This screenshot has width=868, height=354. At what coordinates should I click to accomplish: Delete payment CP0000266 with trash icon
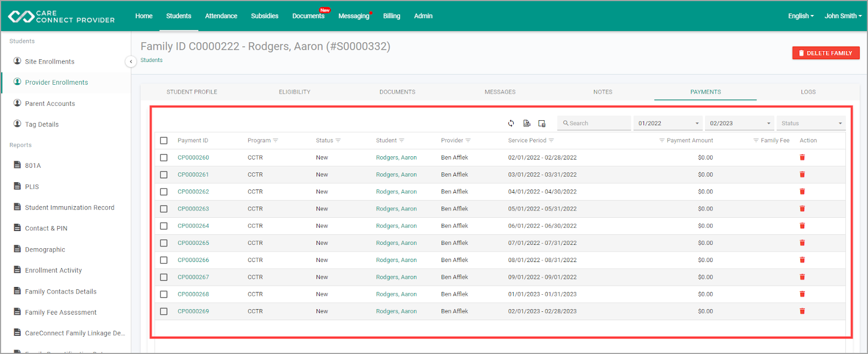coord(802,260)
